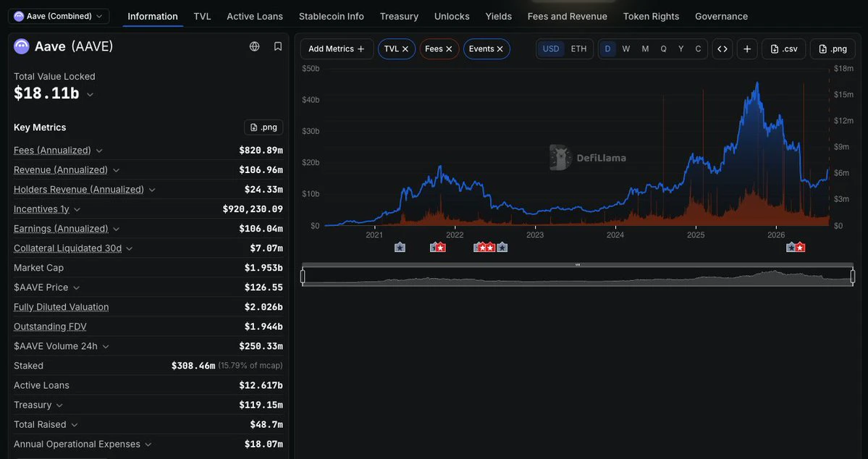Viewport: 868px width, 459px height.
Task: Expand Fees (Annualized) row
Action: pyautogui.click(x=99, y=151)
